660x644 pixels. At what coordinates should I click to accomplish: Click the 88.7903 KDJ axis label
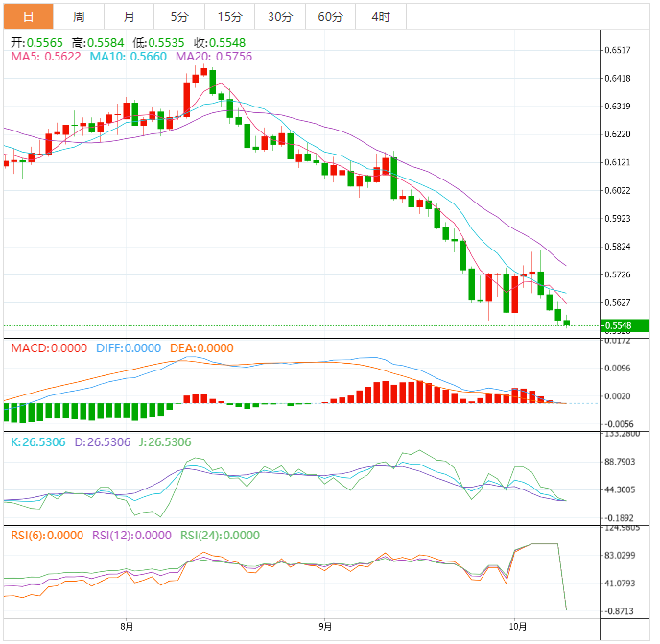(620, 462)
